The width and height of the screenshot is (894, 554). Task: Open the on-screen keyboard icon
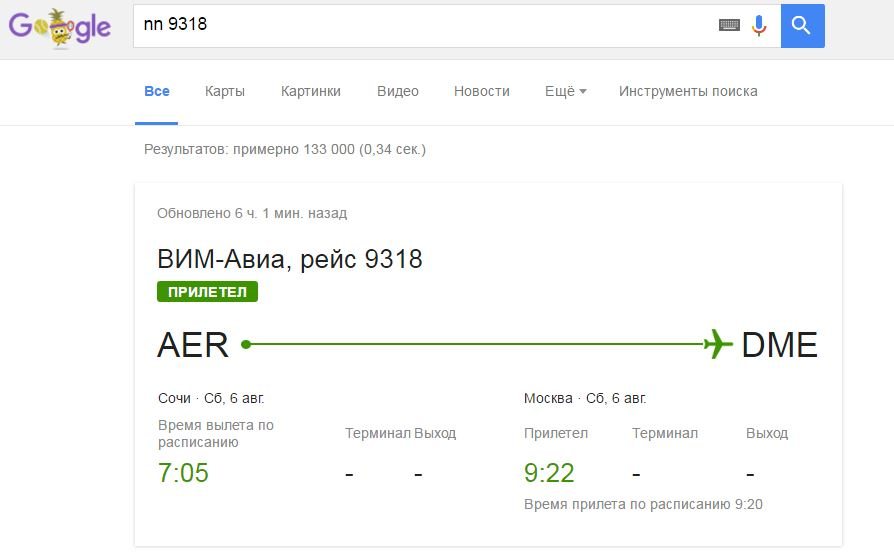click(x=729, y=25)
